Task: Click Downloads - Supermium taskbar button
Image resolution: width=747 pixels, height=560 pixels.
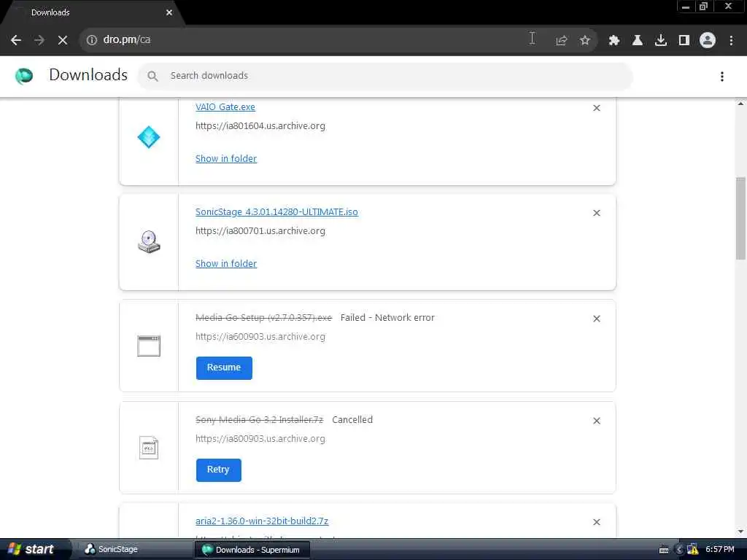Action: (x=252, y=550)
